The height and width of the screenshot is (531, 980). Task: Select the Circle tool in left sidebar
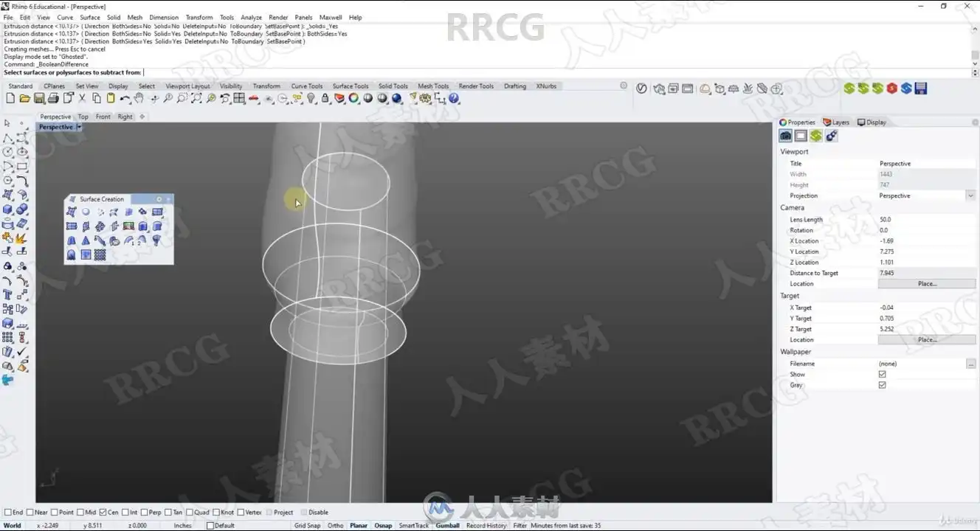click(x=8, y=152)
